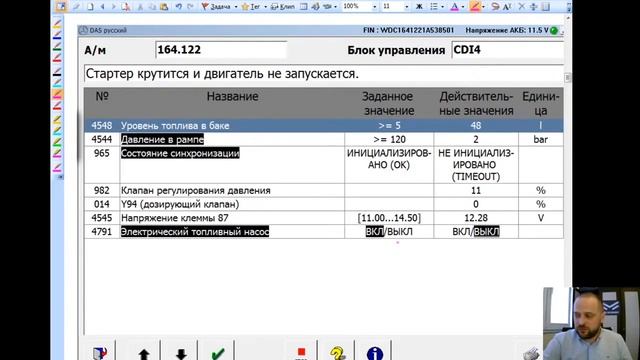Toggle bold Ж formatting
Image resolution: width=640 pixels, height=360 pixels.
(x=419, y=7)
